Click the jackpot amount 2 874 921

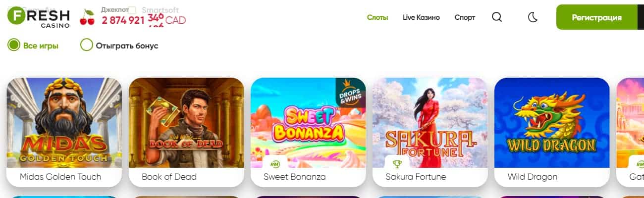click(123, 20)
